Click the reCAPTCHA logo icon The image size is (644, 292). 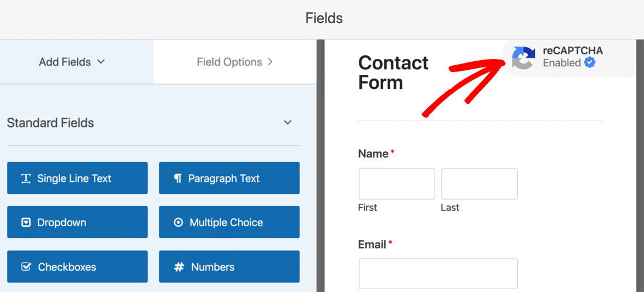[523, 58]
